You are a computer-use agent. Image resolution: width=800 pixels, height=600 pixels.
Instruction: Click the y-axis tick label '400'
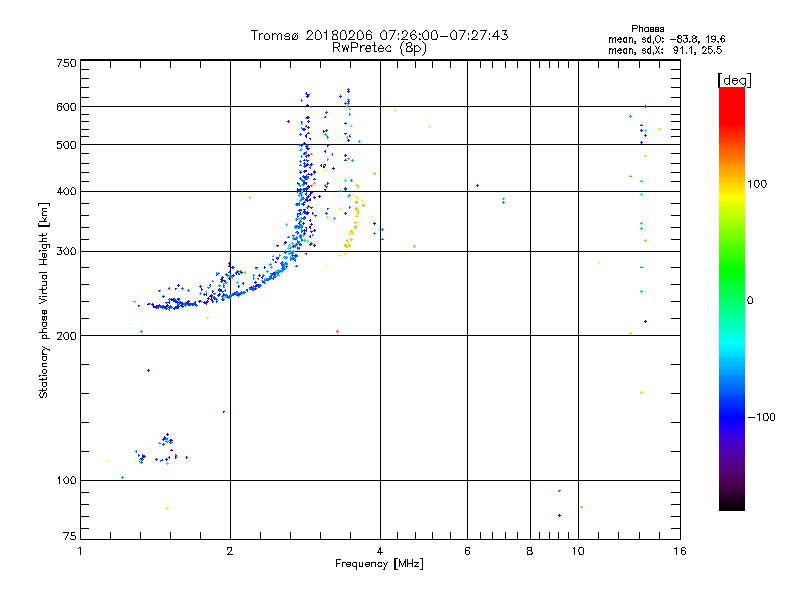pyautogui.click(x=66, y=191)
